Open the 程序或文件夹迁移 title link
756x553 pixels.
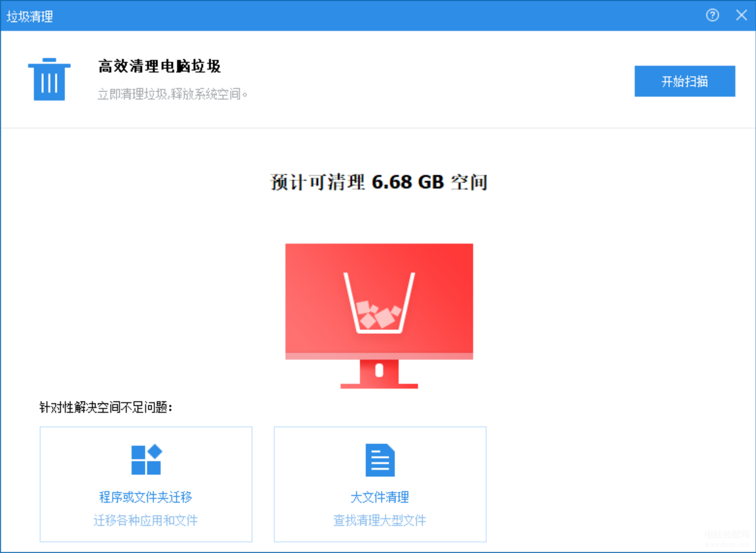click(x=146, y=497)
